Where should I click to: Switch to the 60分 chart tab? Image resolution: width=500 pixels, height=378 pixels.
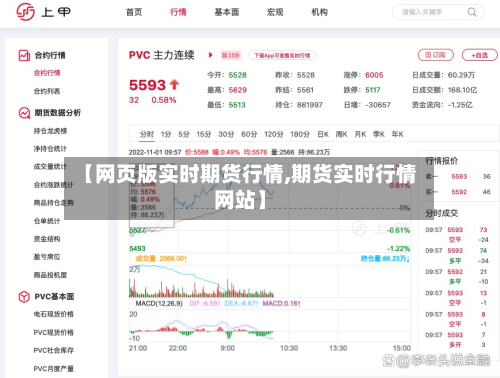tap(249, 134)
